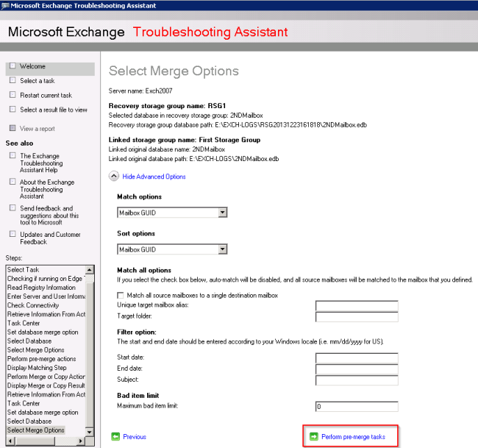Collapse the Hide Advanced Options chevron
Image resolution: width=478 pixels, height=448 pixels.
[x=114, y=177]
